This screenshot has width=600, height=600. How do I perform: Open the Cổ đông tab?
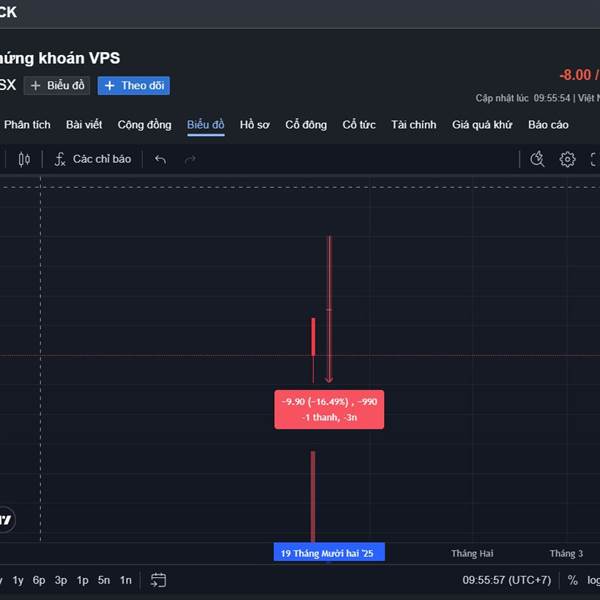pos(306,125)
